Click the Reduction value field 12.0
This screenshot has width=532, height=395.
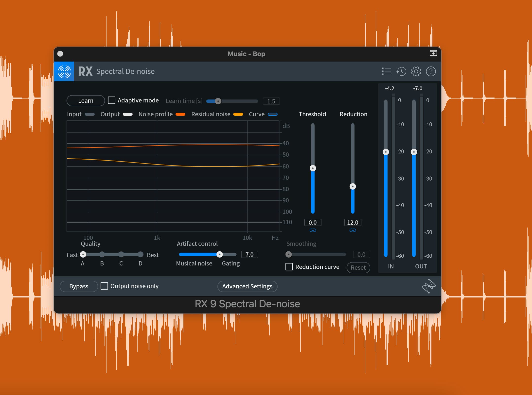click(353, 222)
